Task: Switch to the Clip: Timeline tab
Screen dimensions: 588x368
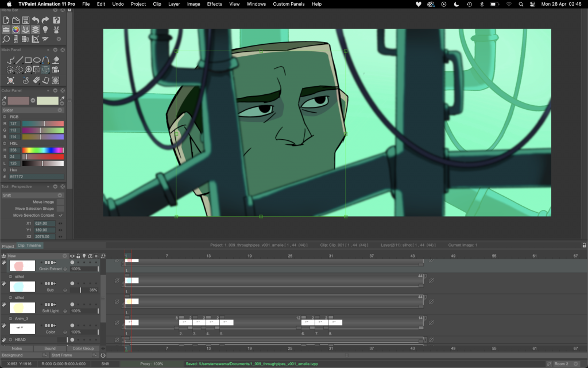Action: click(29, 246)
